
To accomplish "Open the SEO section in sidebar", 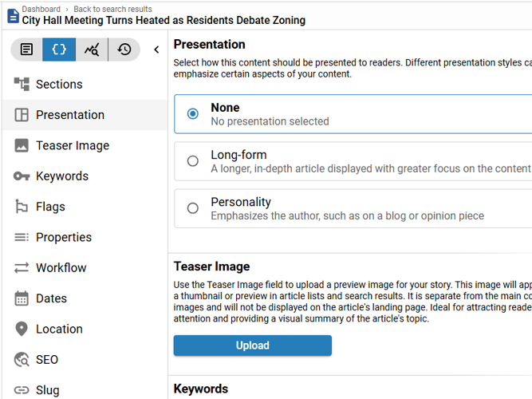I will click(47, 360).
